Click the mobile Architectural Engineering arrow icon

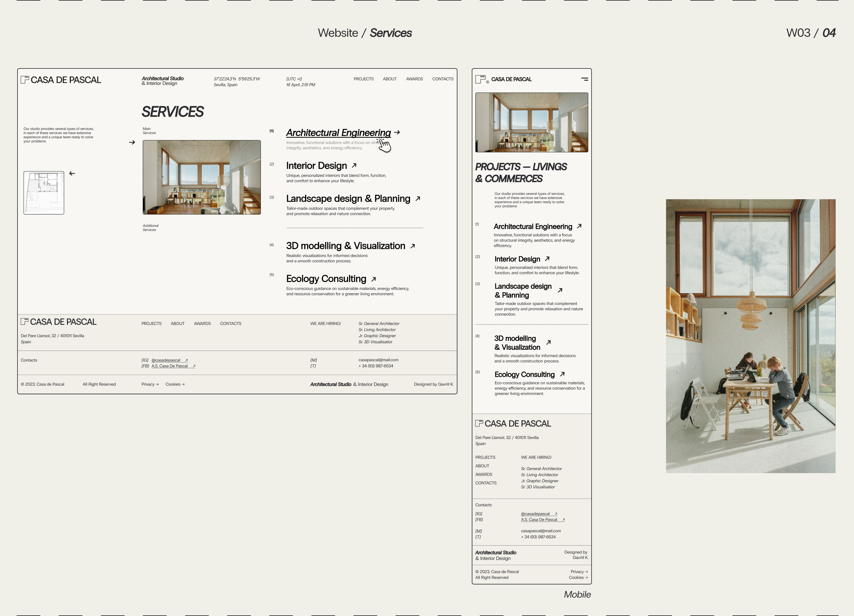[579, 226]
